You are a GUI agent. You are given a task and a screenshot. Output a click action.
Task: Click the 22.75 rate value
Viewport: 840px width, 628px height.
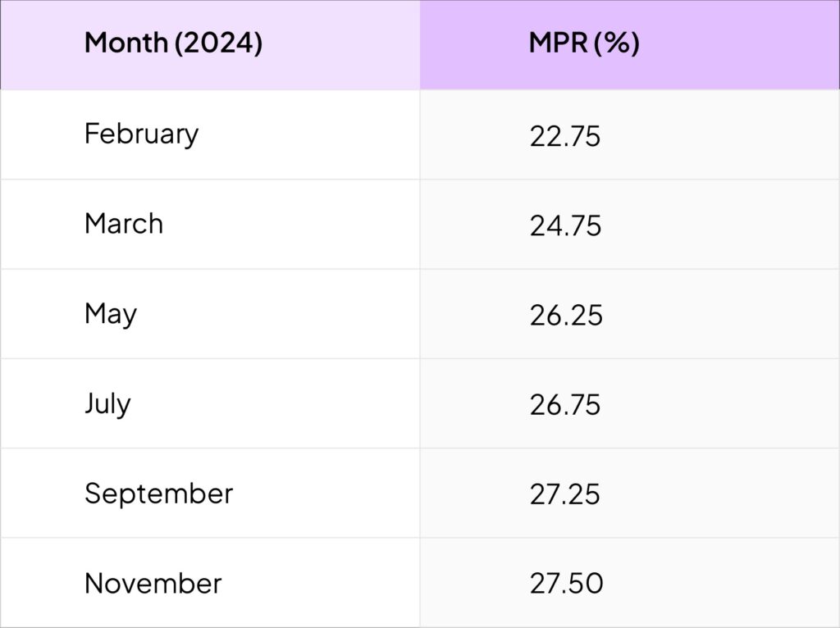click(565, 136)
